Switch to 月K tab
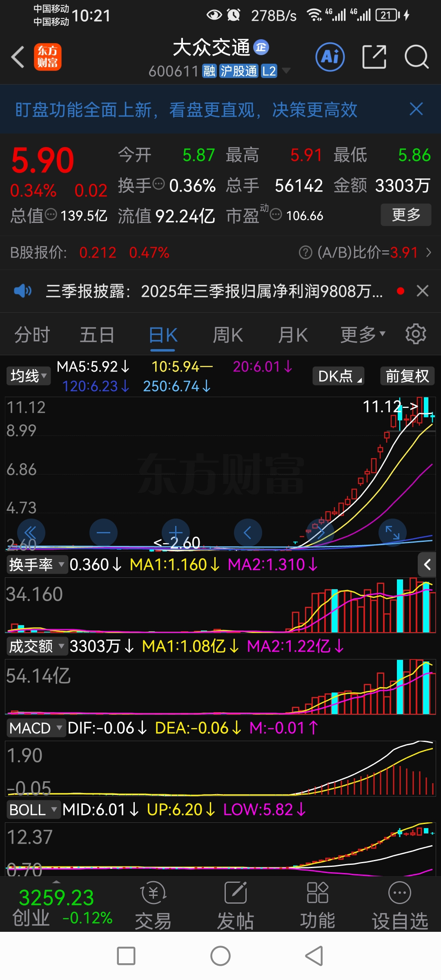 [x=293, y=335]
